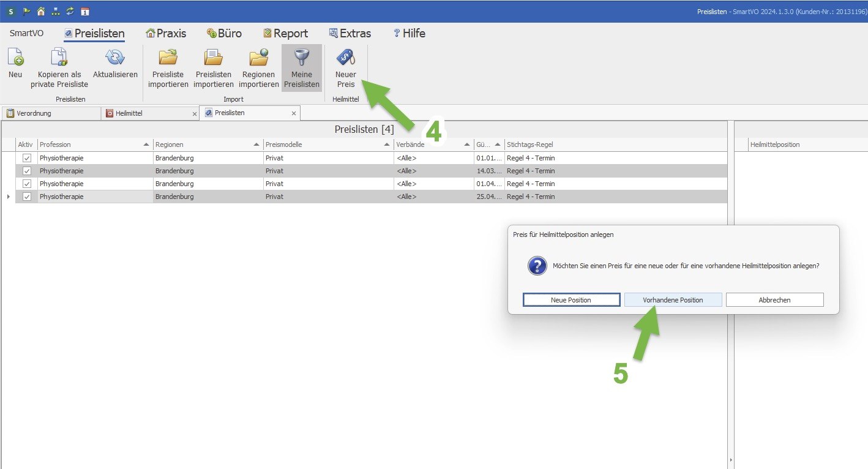
Task: Sort by the Profession column arrow
Action: coord(146,144)
